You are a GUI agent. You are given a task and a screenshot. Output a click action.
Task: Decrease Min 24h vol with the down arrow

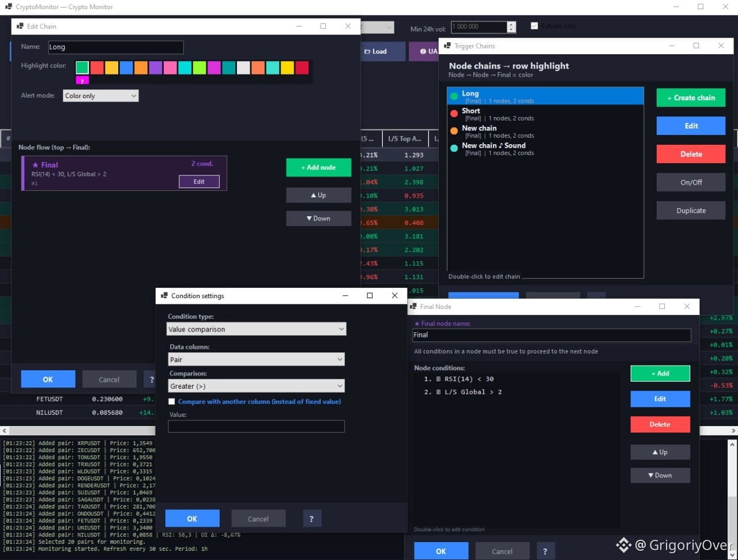[x=511, y=29]
